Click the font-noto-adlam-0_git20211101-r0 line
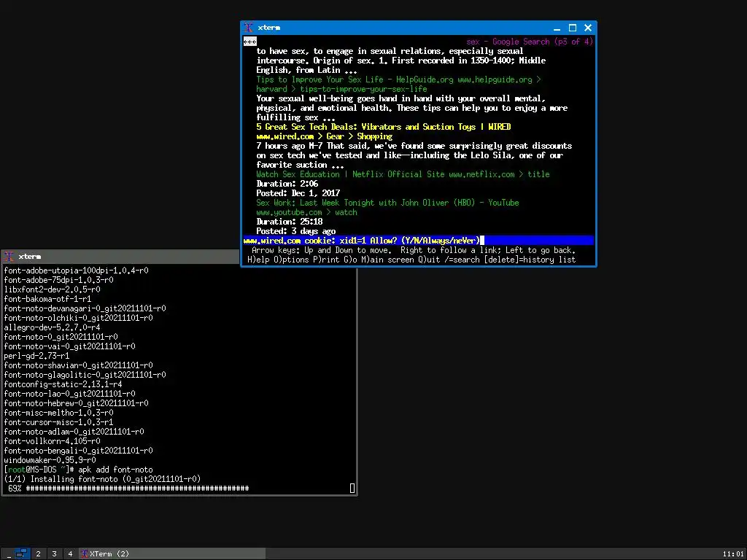 point(74,432)
